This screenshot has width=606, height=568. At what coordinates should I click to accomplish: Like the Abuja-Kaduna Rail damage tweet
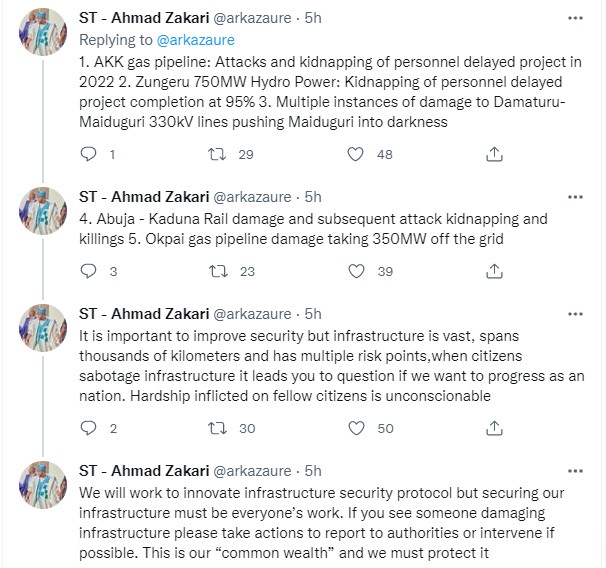point(355,270)
